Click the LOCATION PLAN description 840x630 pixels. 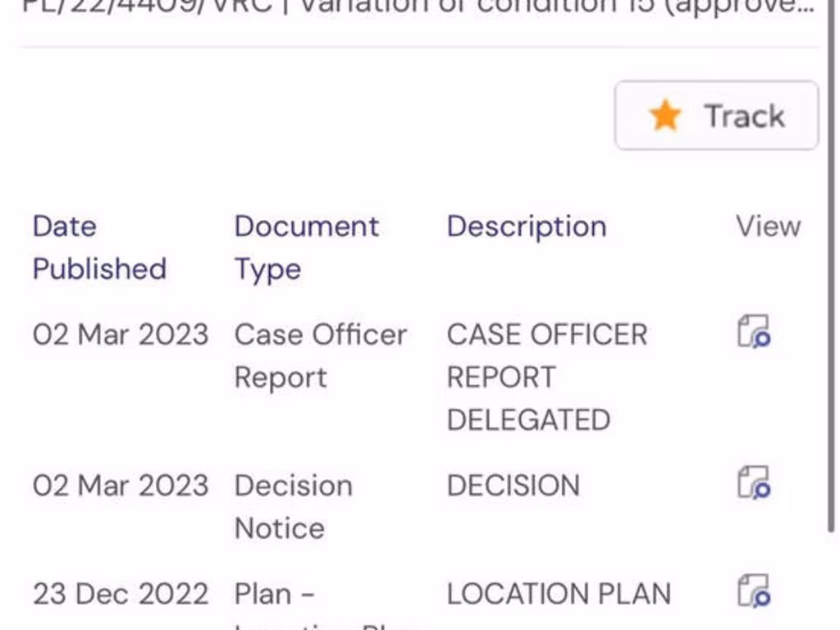tap(559, 594)
